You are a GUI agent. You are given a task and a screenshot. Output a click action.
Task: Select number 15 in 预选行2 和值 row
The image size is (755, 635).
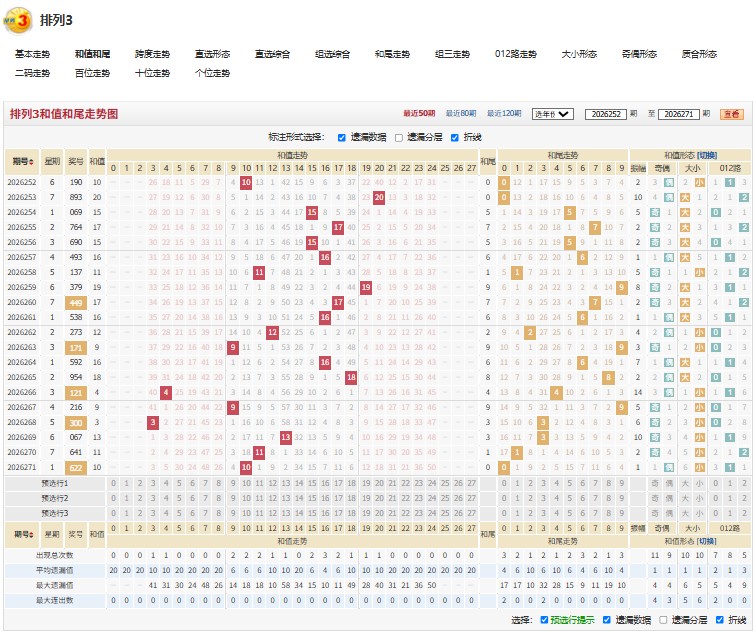[x=312, y=498]
